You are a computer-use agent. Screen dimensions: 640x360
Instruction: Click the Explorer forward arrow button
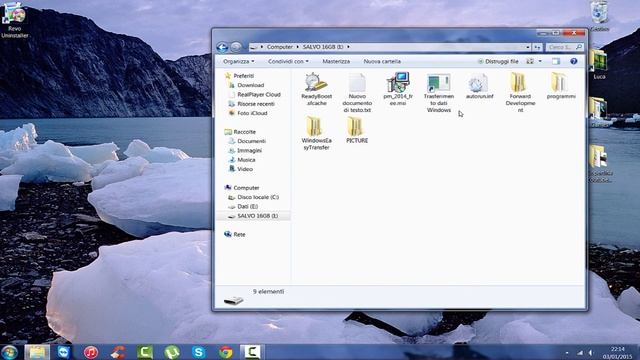pos(236,47)
